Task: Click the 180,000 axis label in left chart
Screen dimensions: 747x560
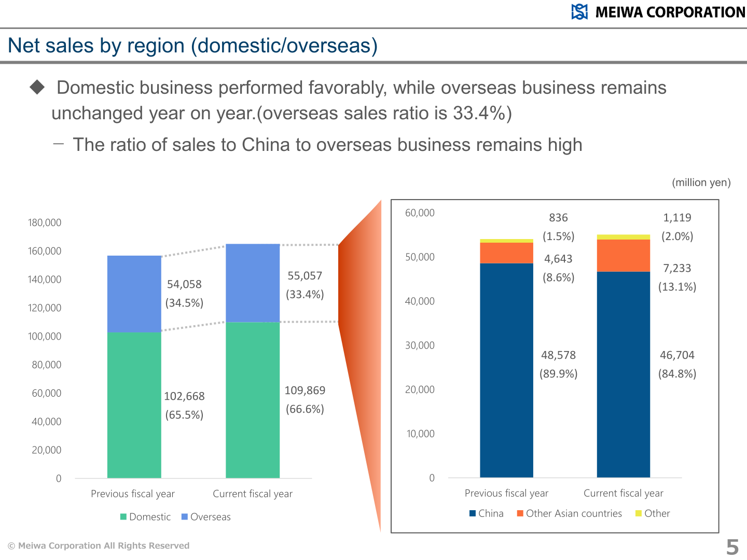Action: 45,222
